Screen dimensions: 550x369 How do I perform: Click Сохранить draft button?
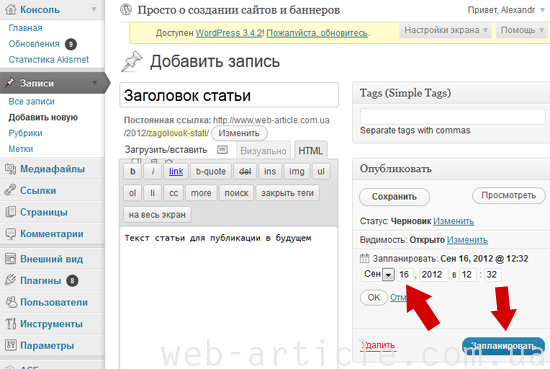click(x=394, y=196)
